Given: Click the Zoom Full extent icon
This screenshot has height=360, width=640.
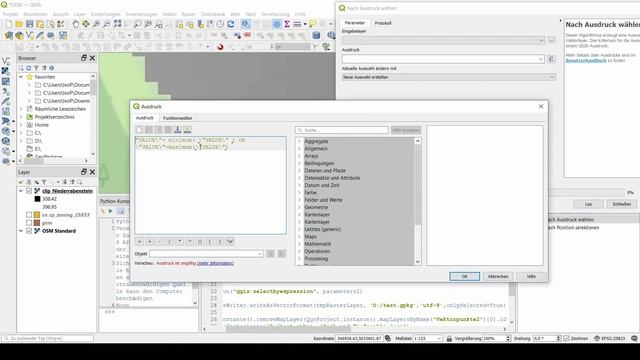Looking at the screenshot, I should pos(118,24).
